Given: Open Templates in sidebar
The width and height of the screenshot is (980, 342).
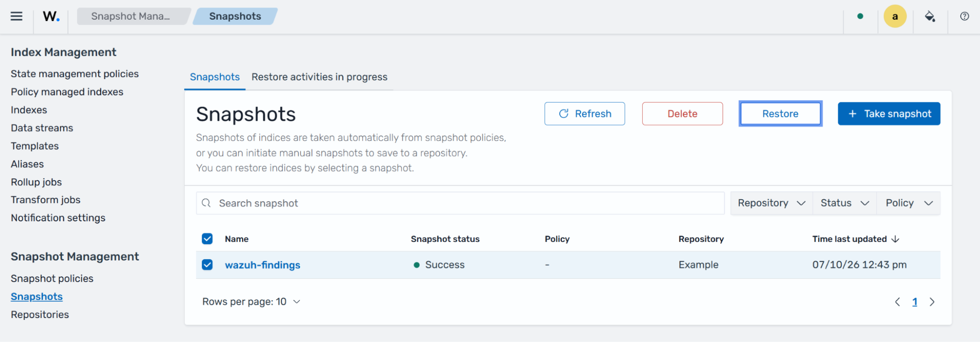Looking at the screenshot, I should [35, 146].
